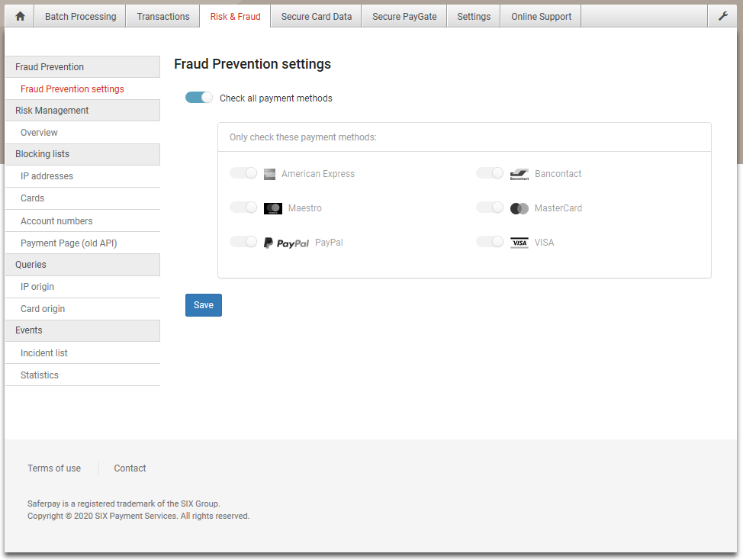
Task: Click the American Express card logo
Action: point(269,175)
